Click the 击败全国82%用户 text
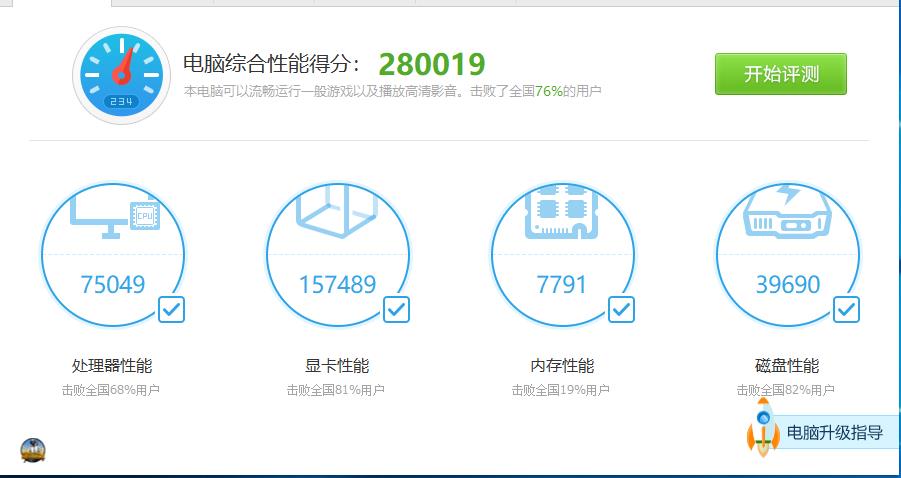901x478 pixels. pos(786,390)
